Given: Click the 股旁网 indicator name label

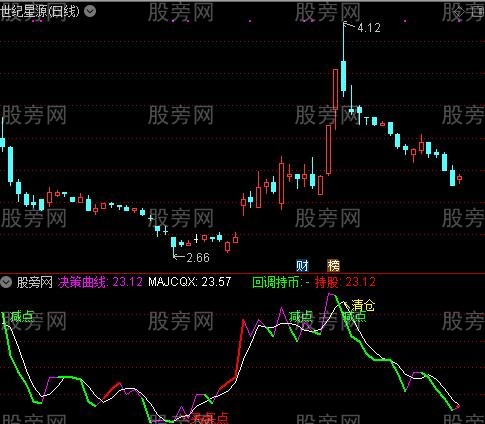Looking at the screenshot, I should [x=35, y=282].
